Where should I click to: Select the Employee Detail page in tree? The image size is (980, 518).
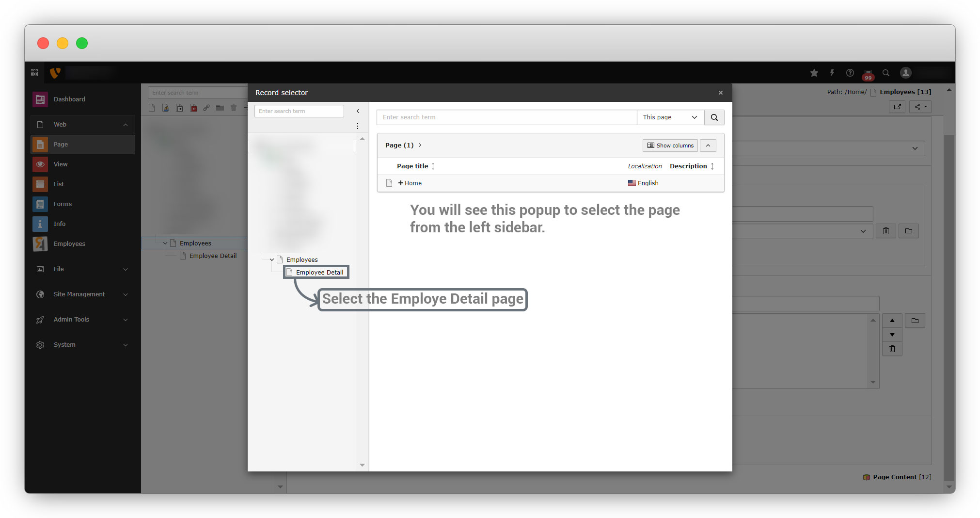click(319, 272)
